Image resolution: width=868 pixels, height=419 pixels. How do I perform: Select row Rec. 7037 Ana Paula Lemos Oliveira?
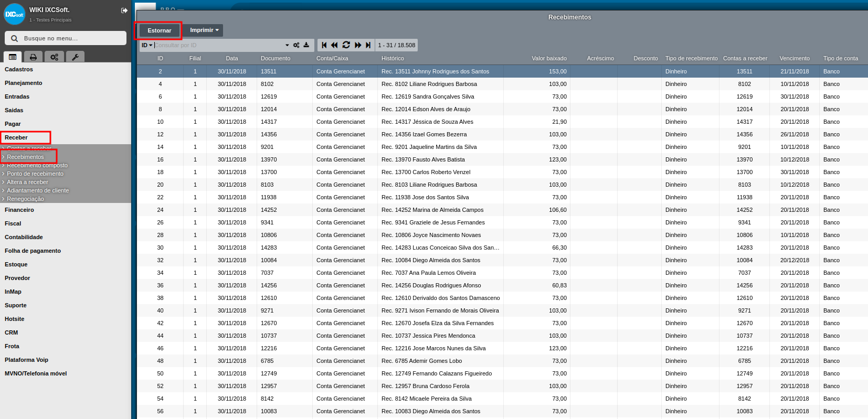[x=502, y=273]
